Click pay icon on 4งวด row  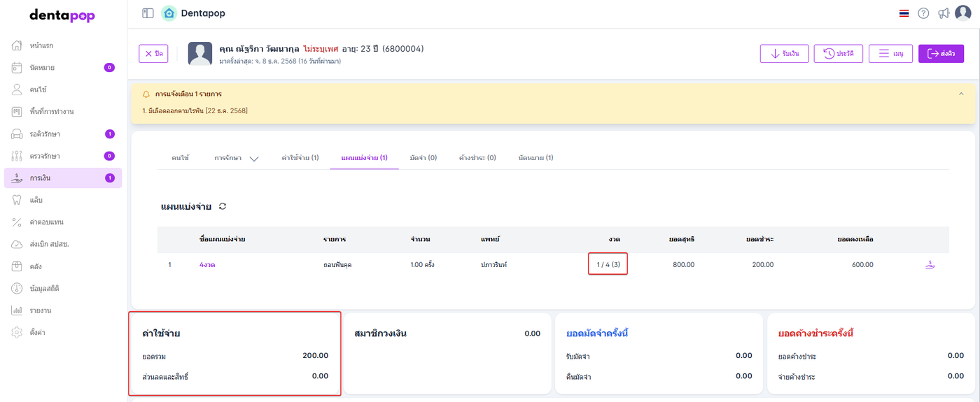(930, 265)
